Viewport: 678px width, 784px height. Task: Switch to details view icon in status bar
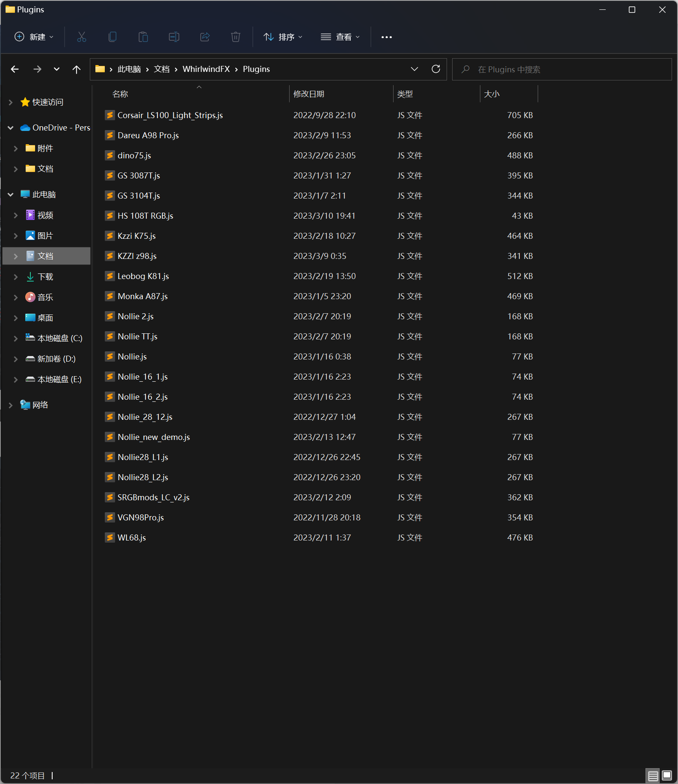(x=653, y=775)
